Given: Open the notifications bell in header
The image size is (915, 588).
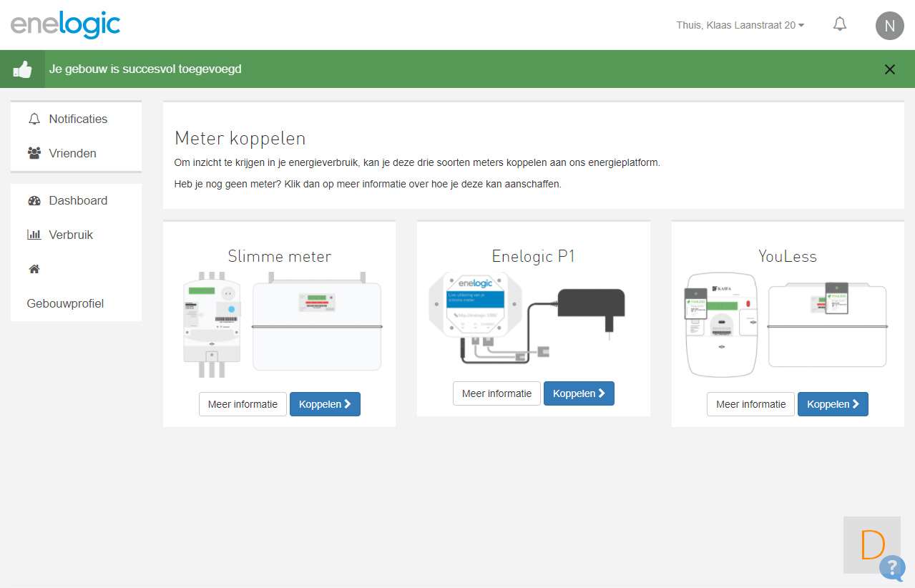Looking at the screenshot, I should 840,25.
